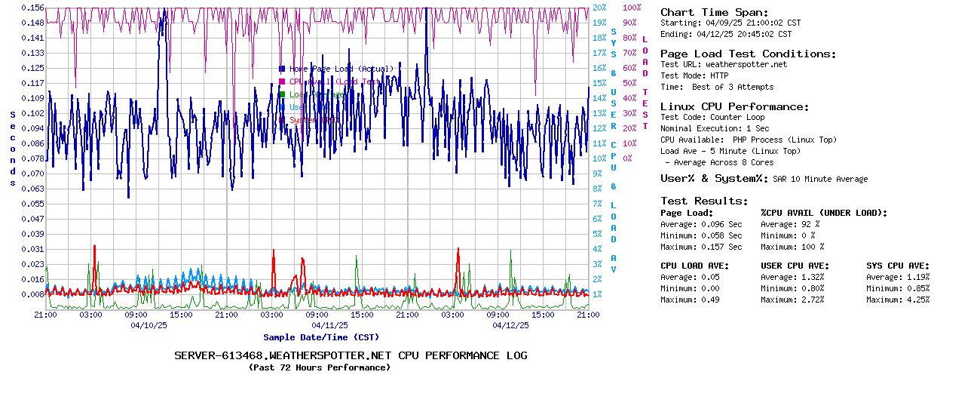Click the Linux CPU Performance heading

(734, 106)
